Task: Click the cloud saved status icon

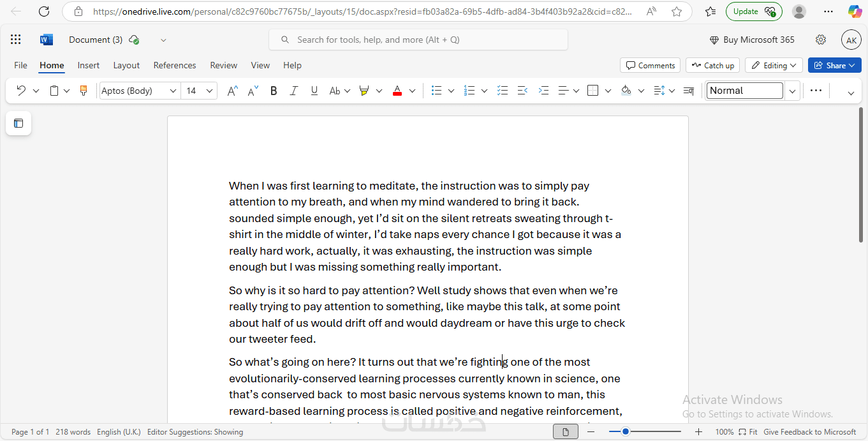Action: pos(134,40)
